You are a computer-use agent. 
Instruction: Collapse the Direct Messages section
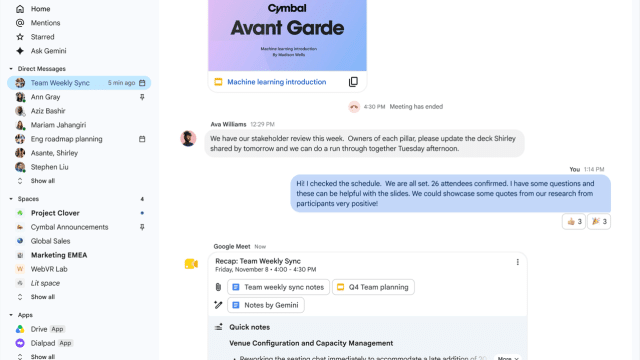point(11,69)
